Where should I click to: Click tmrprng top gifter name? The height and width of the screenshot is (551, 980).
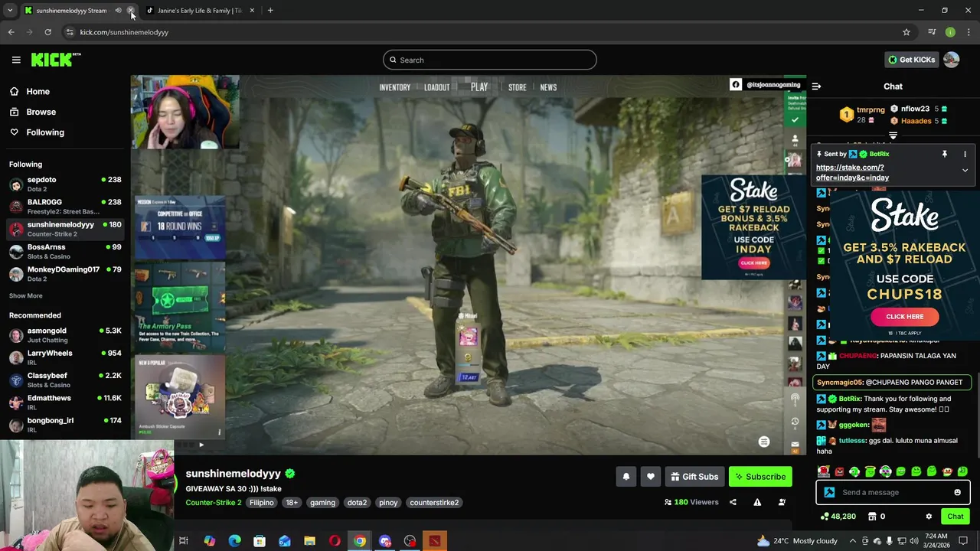coord(871,109)
